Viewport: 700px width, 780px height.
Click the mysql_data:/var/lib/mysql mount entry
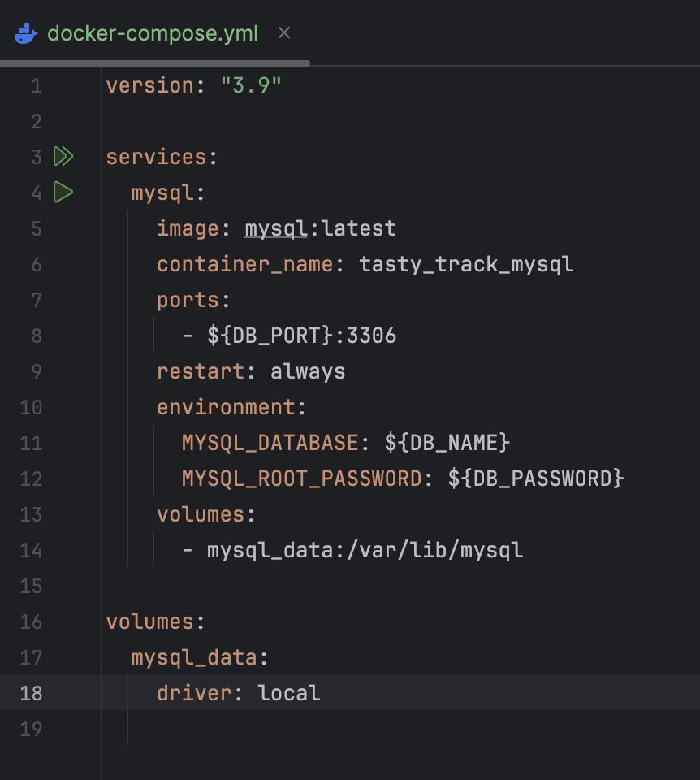pos(365,550)
